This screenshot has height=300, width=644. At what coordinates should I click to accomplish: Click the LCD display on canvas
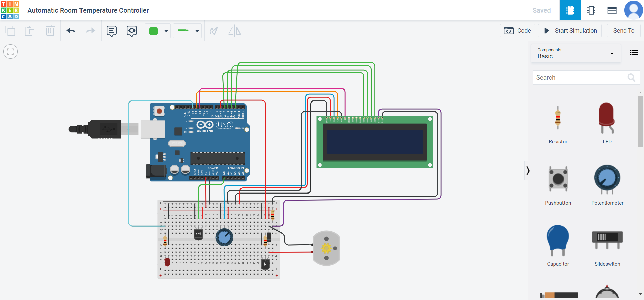[375, 142]
